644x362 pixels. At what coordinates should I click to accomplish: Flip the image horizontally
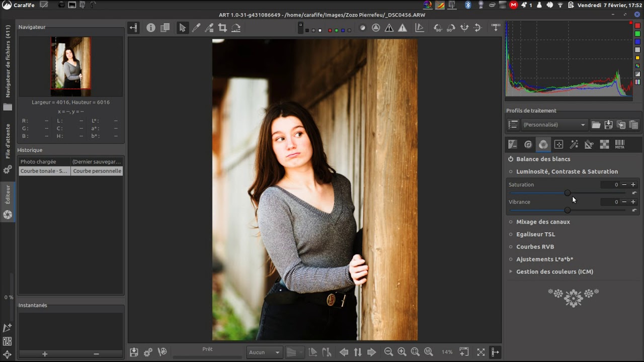pyautogui.click(x=464, y=28)
